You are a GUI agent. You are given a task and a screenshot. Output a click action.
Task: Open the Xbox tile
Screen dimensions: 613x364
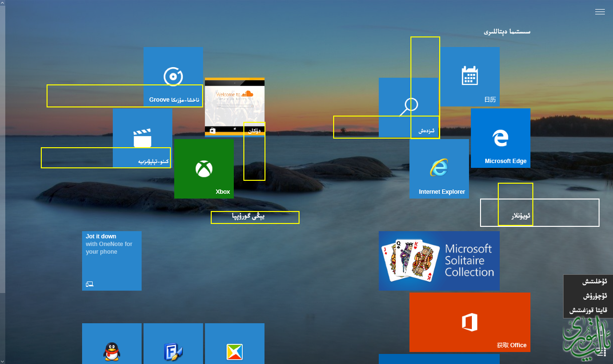click(x=204, y=169)
